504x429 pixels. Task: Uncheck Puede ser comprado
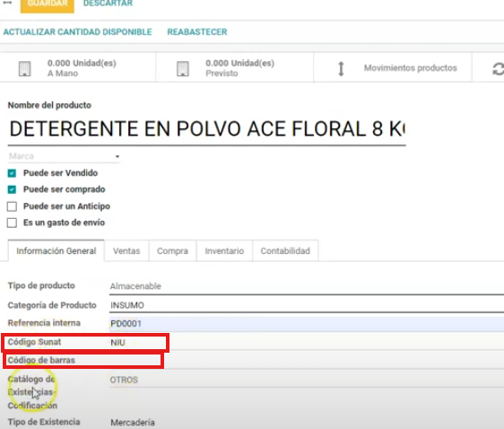12,189
